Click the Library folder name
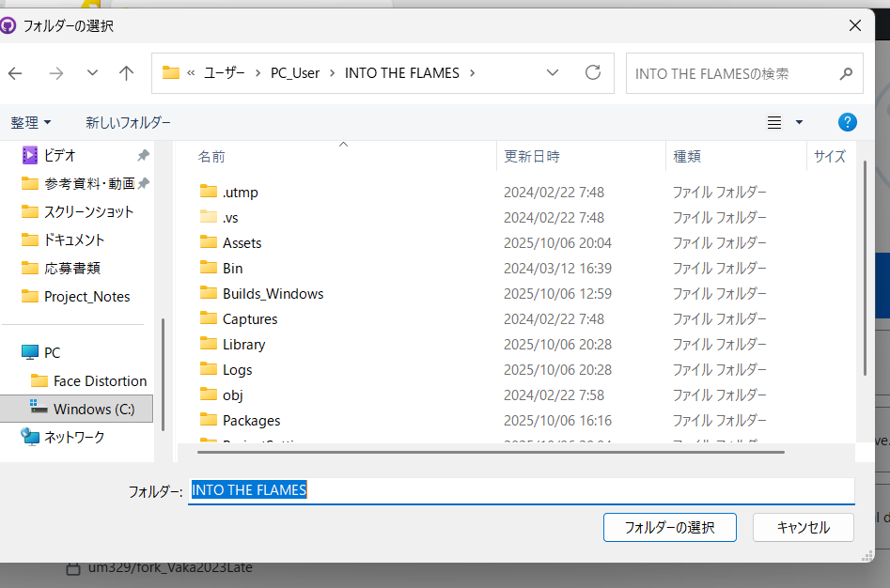 coord(243,345)
